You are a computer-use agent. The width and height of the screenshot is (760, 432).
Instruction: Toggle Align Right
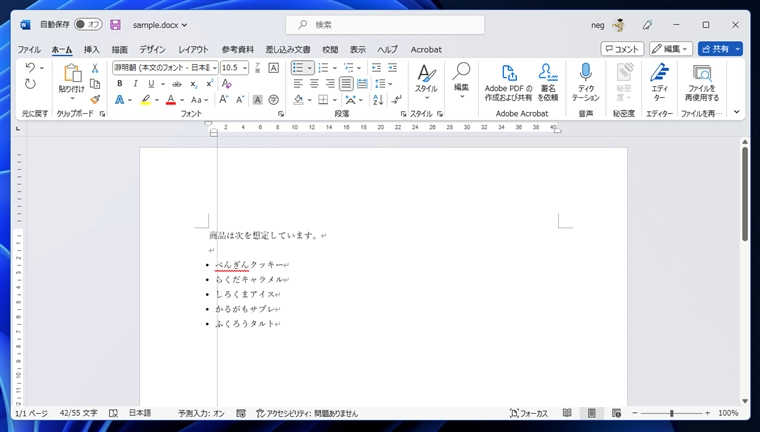(x=330, y=84)
